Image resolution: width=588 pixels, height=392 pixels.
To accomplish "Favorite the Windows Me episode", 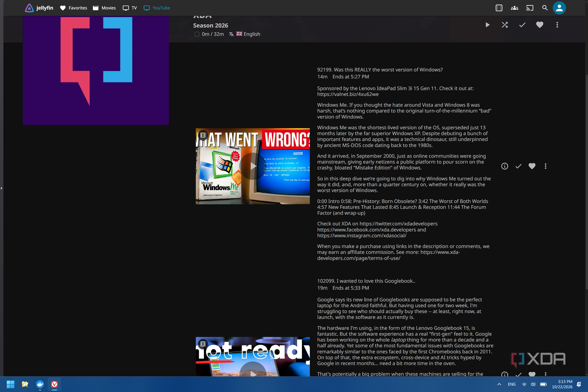I will (x=532, y=166).
